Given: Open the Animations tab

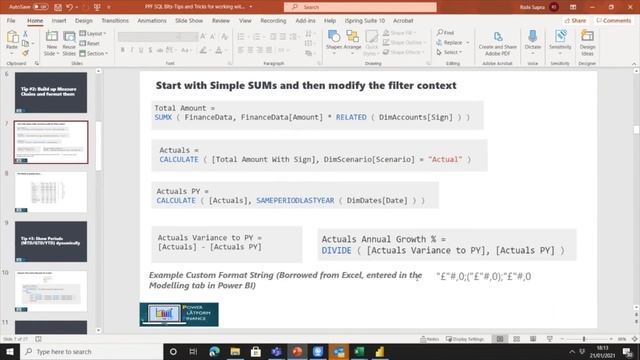Looking at the screenshot, I should (x=152, y=20).
